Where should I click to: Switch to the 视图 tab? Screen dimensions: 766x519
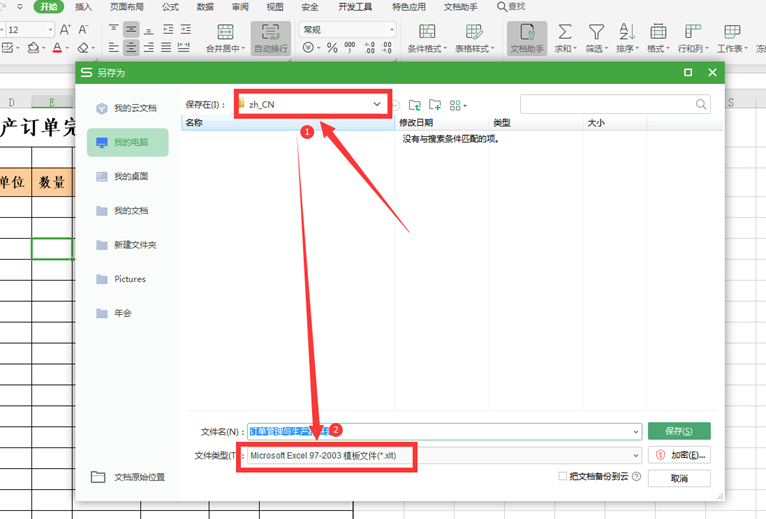[275, 7]
